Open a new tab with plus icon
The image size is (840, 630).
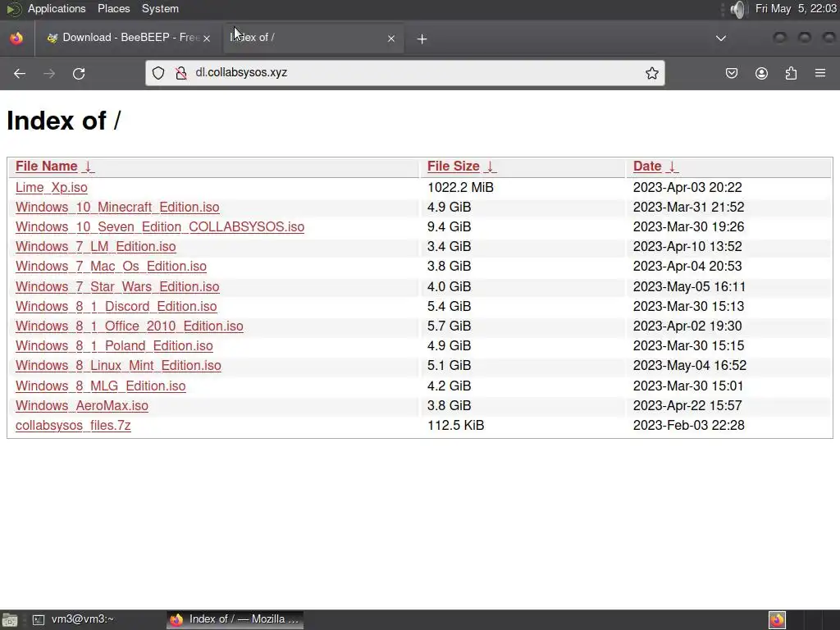(422, 39)
